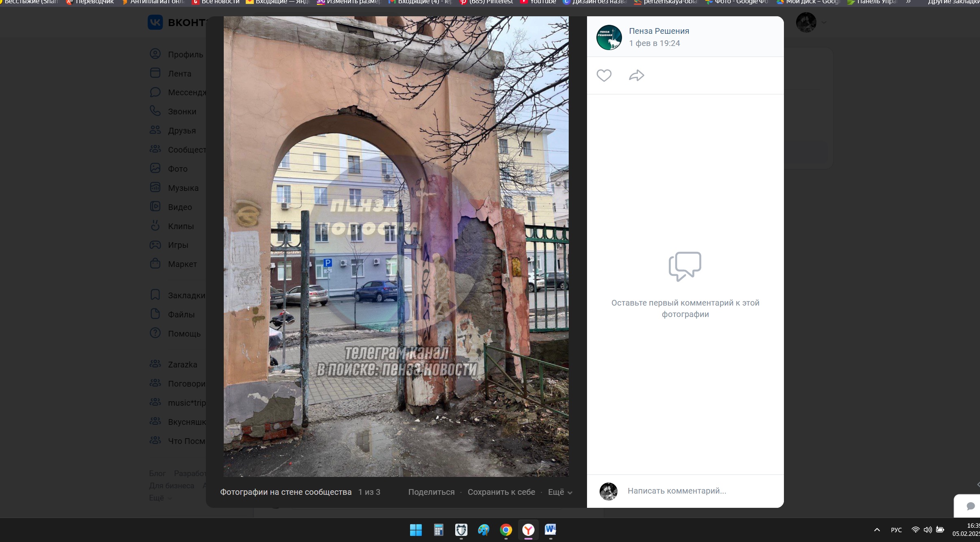980x542 pixels.
Task: Like the photo with heart icon
Action: coord(604,75)
